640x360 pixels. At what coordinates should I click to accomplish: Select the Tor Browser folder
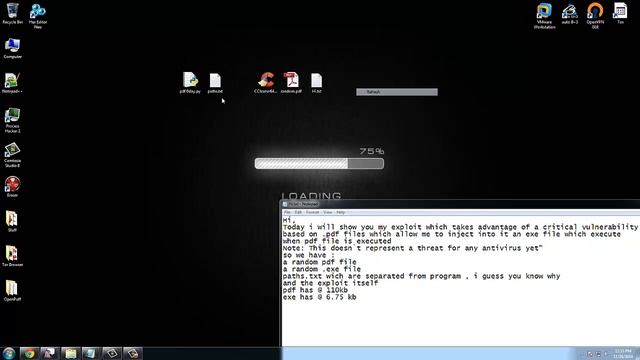tap(12, 256)
